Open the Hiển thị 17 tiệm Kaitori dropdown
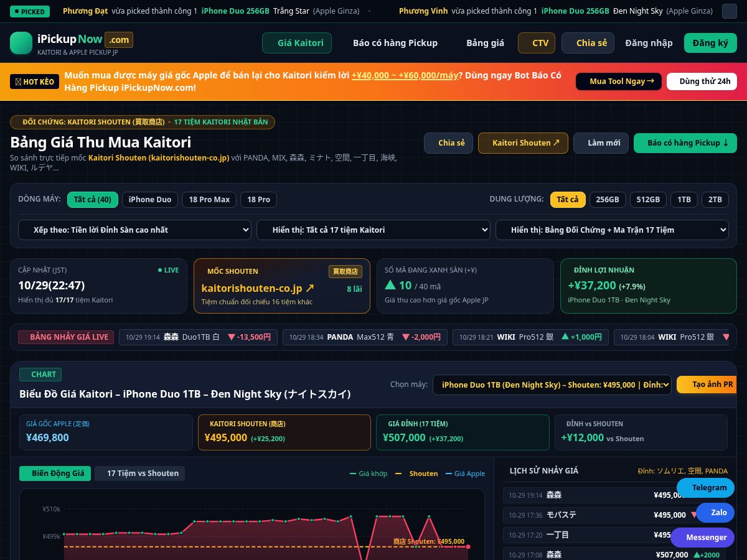 pyautogui.click(x=374, y=230)
